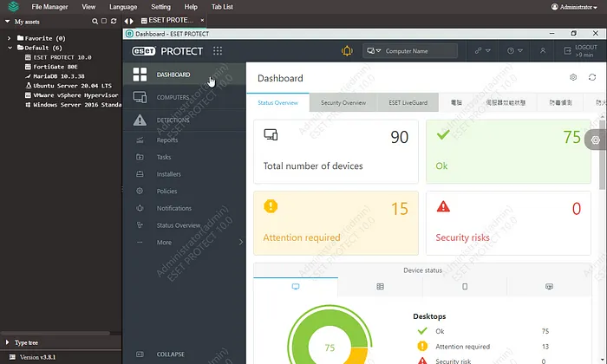
Task: Open the quick links dropdown
Action: click(482, 50)
